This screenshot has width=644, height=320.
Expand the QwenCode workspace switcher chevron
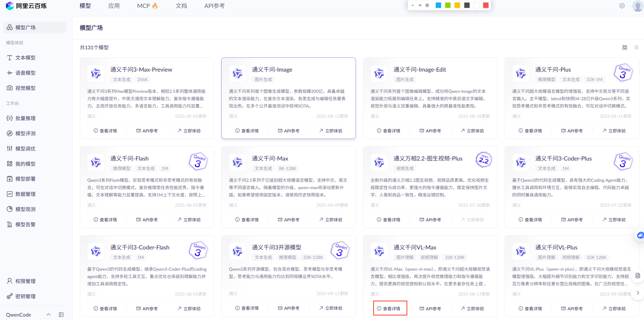[x=48, y=314]
